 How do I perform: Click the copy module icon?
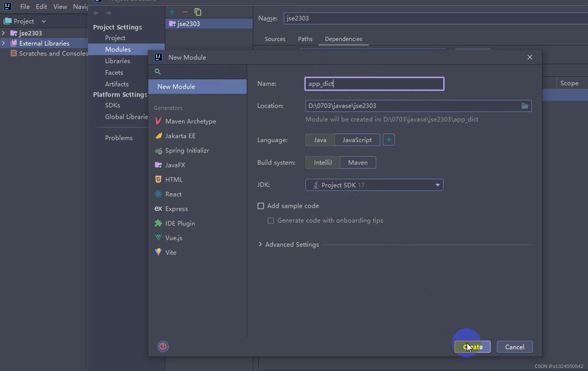198,12
